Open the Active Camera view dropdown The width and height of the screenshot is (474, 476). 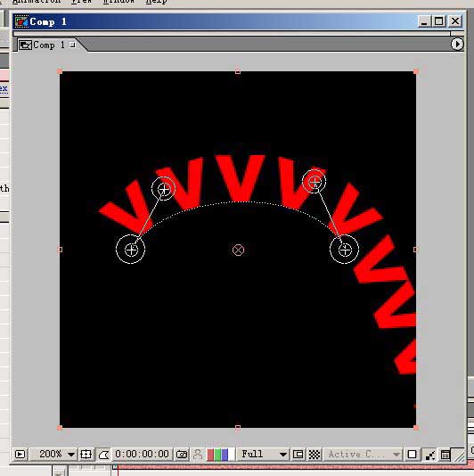point(364,455)
